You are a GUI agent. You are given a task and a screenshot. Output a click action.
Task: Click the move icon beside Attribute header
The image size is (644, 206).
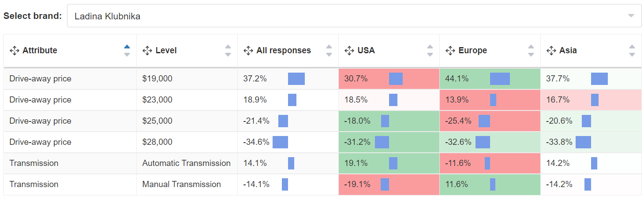(x=14, y=51)
